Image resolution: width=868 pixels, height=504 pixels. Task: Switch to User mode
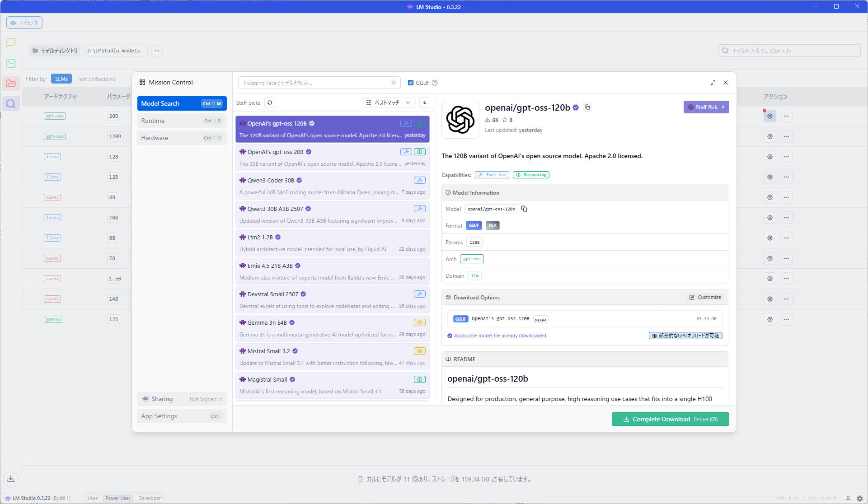coord(93,498)
